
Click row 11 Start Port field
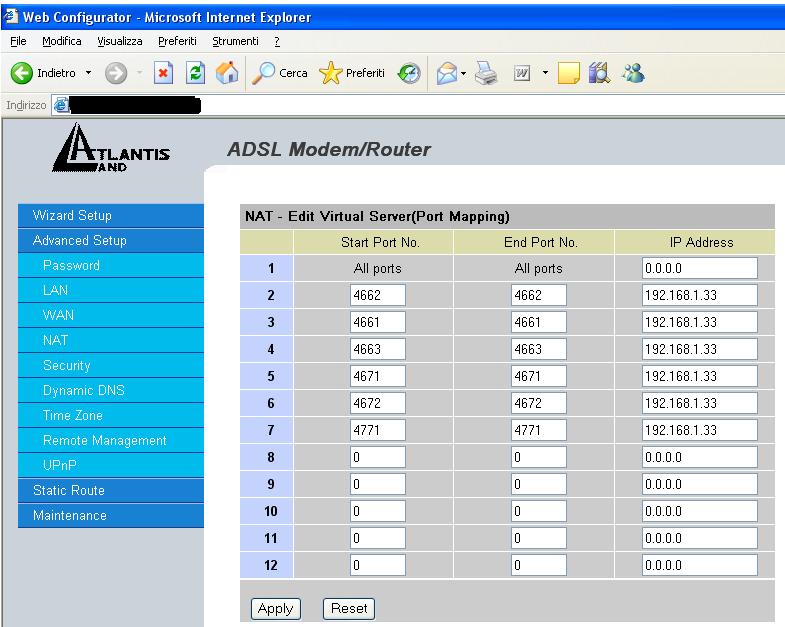(377, 538)
